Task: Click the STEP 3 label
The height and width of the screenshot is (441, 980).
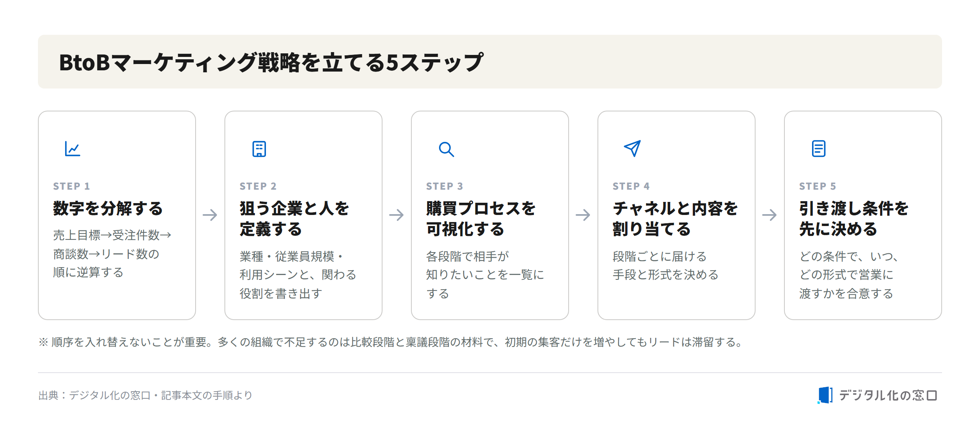Action: [x=445, y=186]
